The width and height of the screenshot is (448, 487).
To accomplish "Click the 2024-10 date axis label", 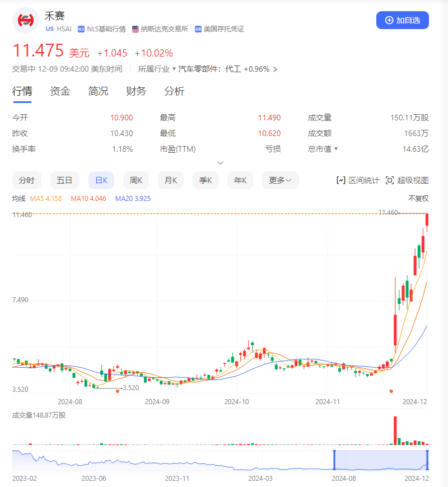I will point(237,402).
